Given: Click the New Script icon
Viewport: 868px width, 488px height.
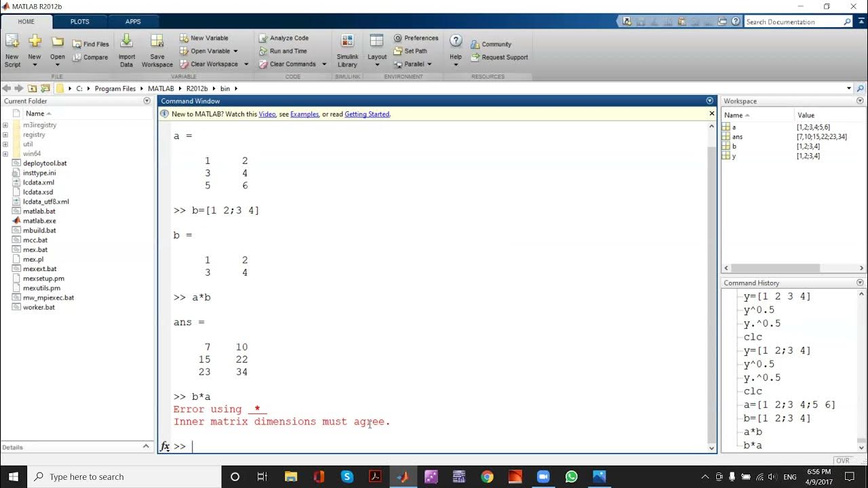Looking at the screenshot, I should pyautogui.click(x=12, y=43).
